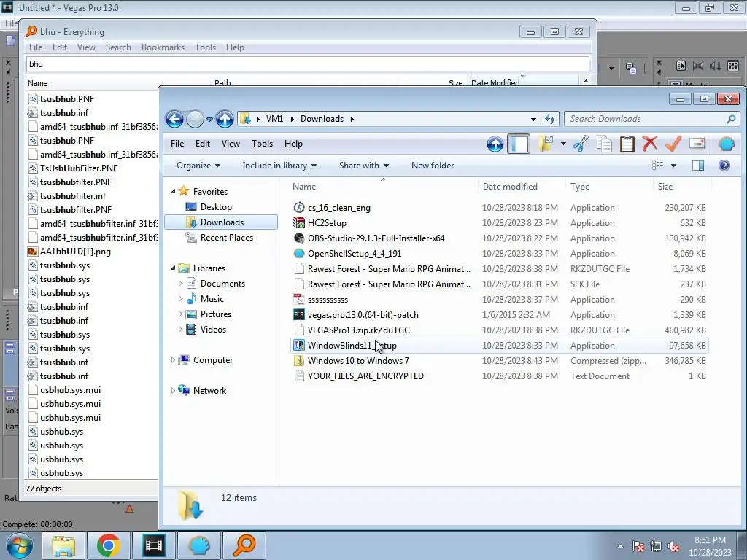747x560 pixels.
Task: Select AA1bhU1D[1].png in Everything results
Action: (x=75, y=252)
